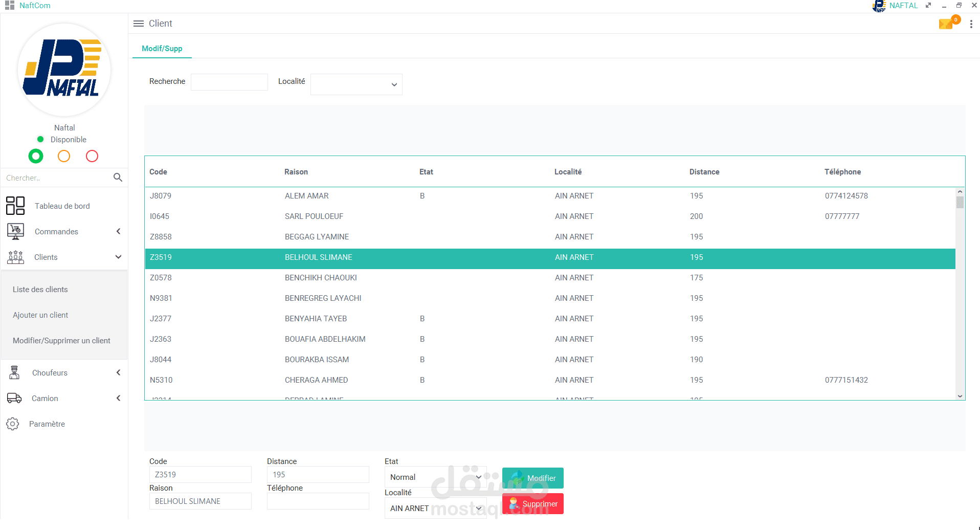Image resolution: width=980 pixels, height=530 pixels.
Task: Click the Commandes computer icon
Action: 15,231
